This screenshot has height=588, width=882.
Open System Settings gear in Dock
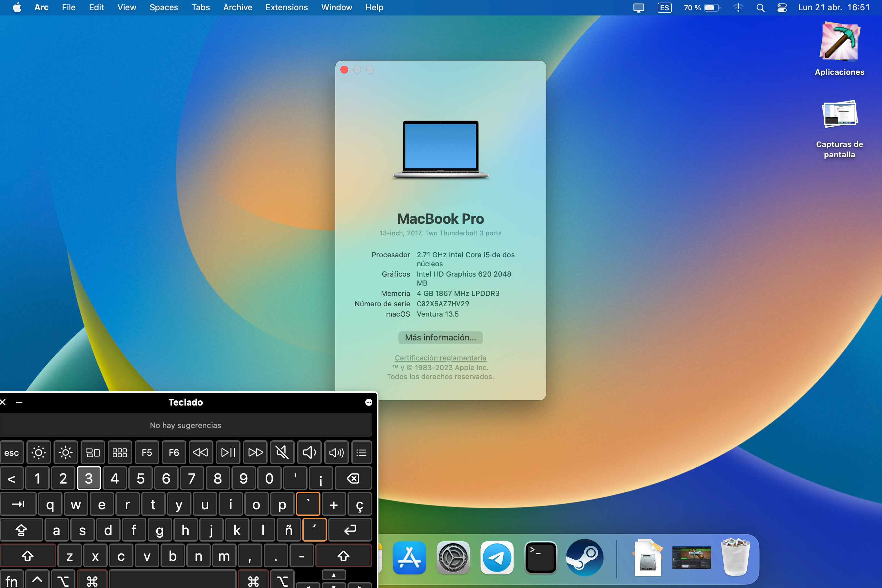pos(453,557)
